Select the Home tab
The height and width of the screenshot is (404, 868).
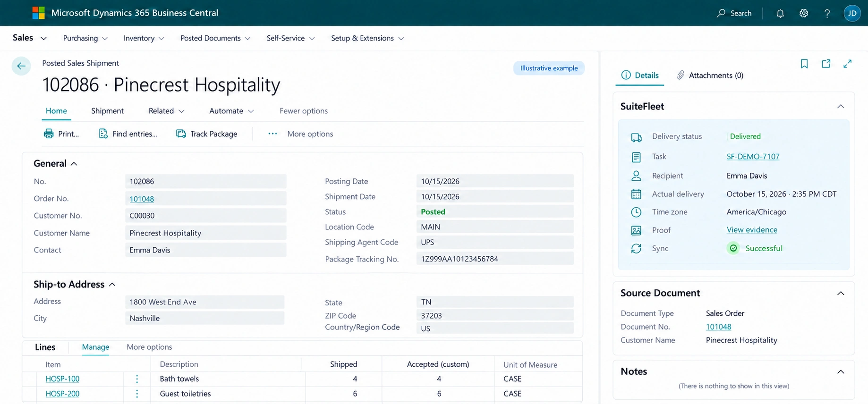[x=56, y=111]
